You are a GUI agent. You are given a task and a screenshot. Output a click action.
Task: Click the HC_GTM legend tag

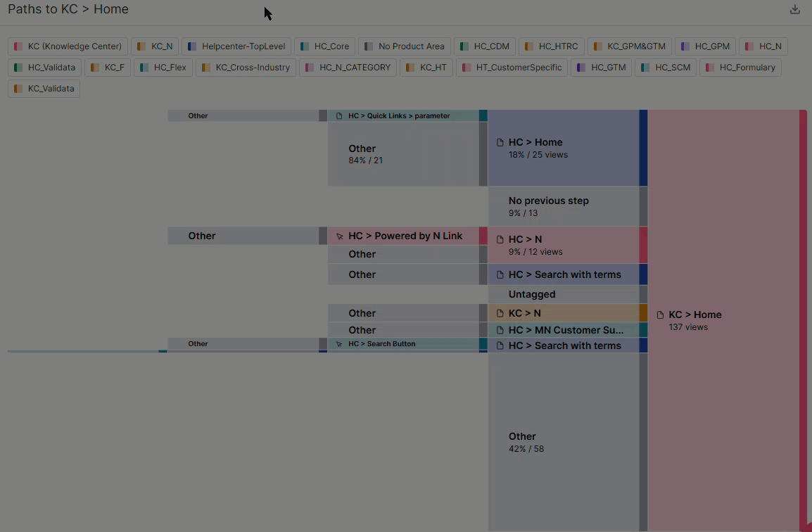pyautogui.click(x=601, y=68)
